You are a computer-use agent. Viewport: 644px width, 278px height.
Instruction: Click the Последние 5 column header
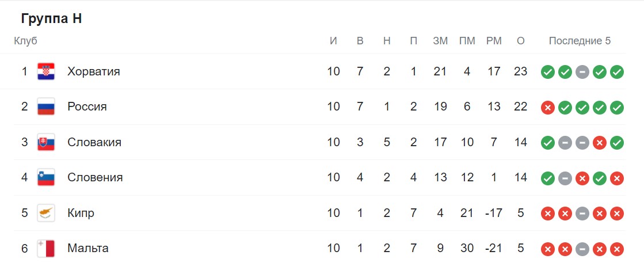pyautogui.click(x=580, y=41)
